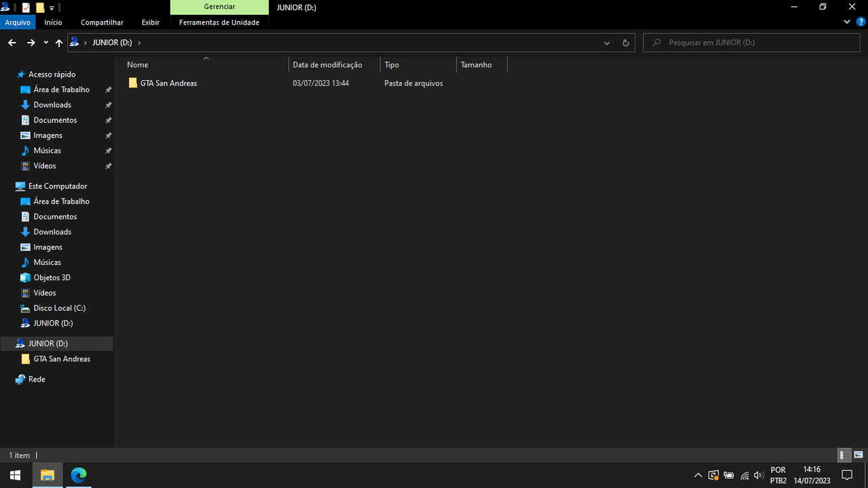The height and width of the screenshot is (488, 868).
Task: Click JUNIOR (D:) in the address bar path
Action: click(112, 42)
